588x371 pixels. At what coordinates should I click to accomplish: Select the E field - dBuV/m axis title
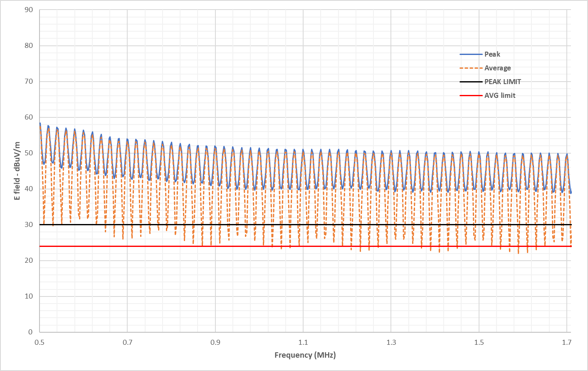17,171
